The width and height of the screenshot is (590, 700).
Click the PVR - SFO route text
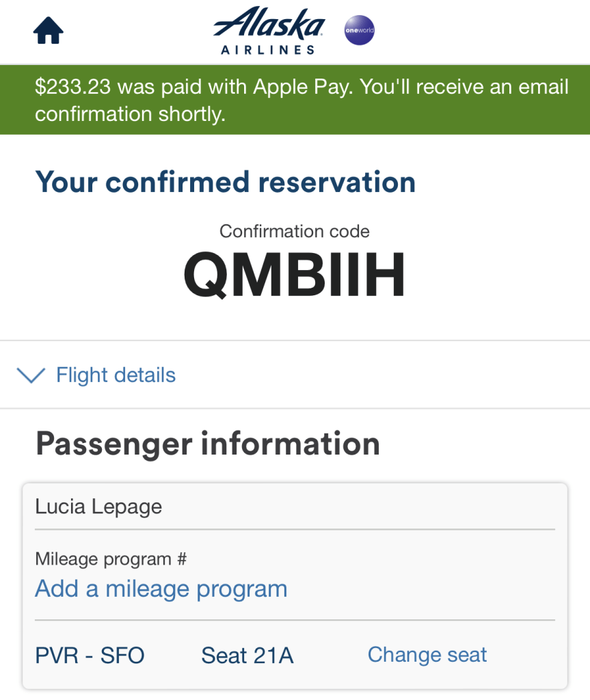(90, 656)
